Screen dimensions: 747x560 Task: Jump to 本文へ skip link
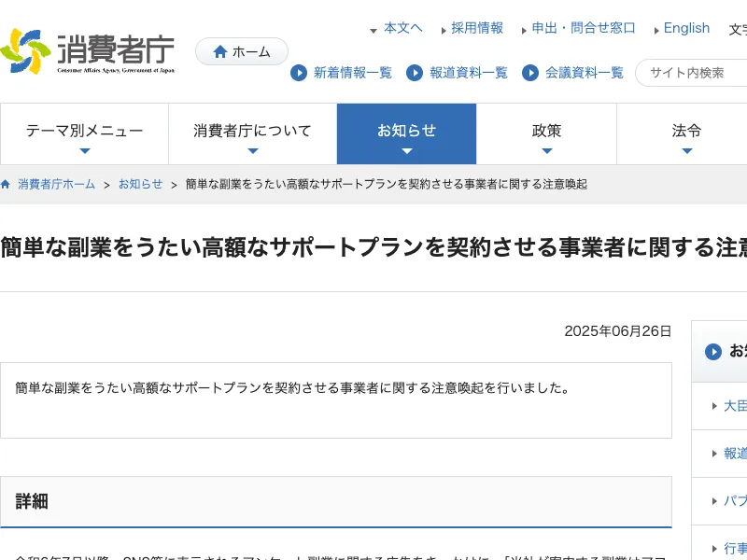402,28
